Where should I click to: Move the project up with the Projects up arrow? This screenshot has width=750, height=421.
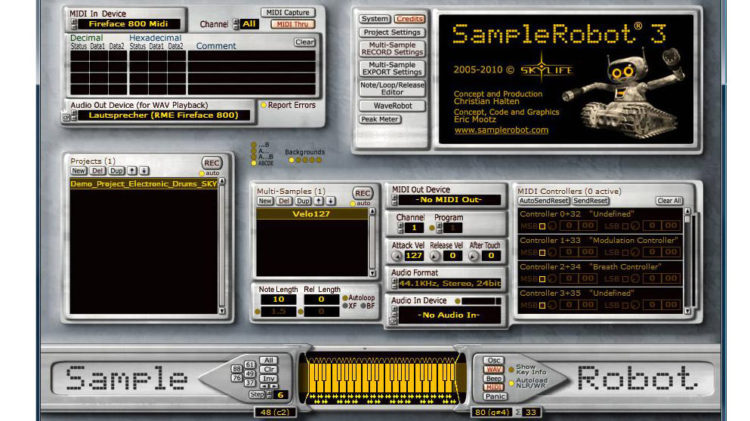132,171
